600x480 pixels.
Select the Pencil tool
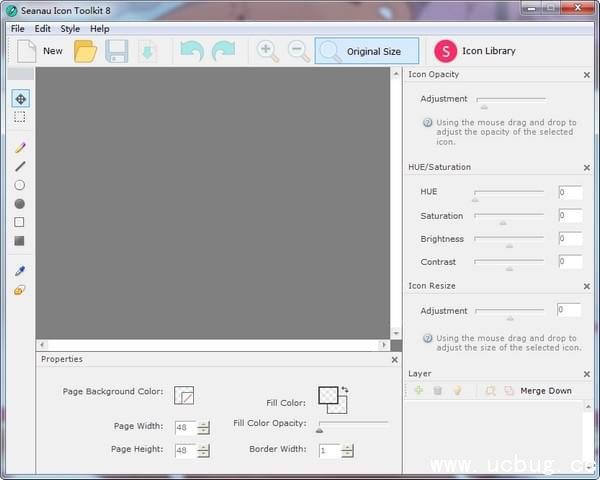20,147
